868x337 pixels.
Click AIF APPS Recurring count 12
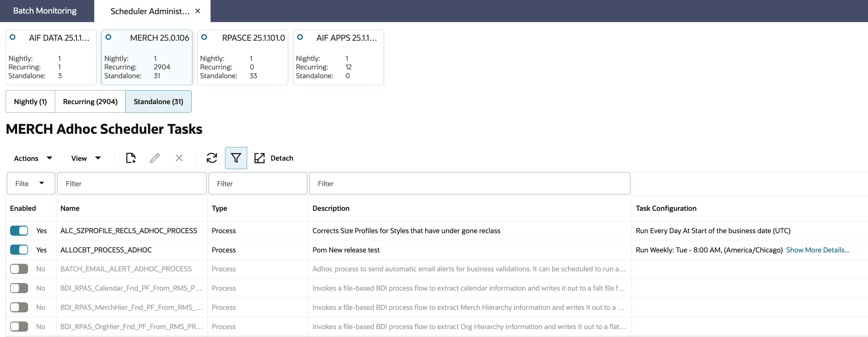(x=348, y=67)
